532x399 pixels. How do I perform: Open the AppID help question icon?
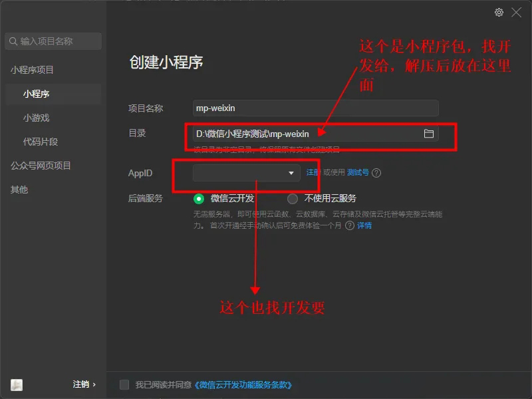(376, 173)
